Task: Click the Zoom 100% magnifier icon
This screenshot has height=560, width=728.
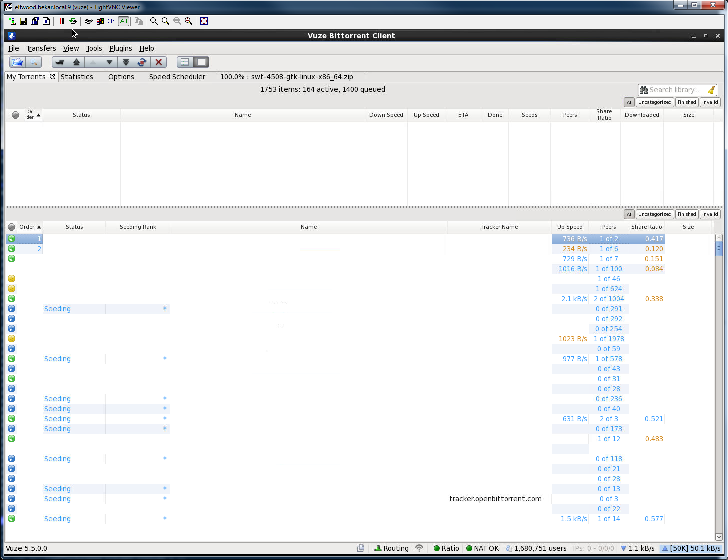Action: tap(177, 21)
